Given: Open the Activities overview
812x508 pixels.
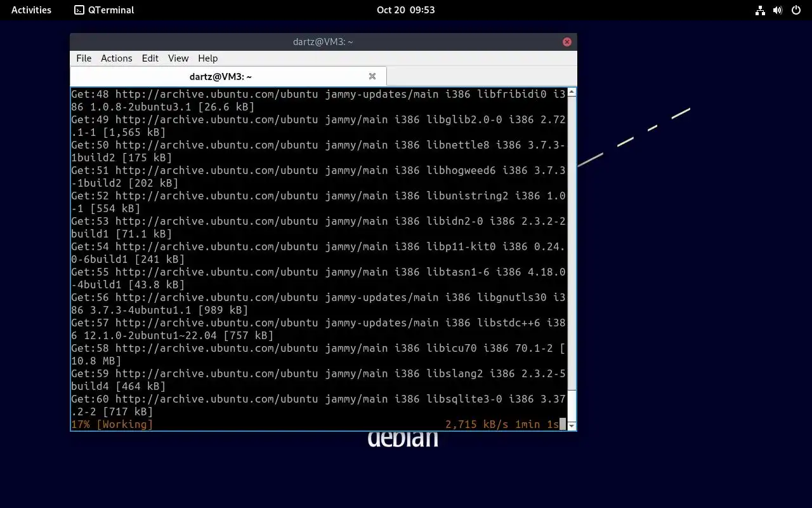Looking at the screenshot, I should coord(31,10).
